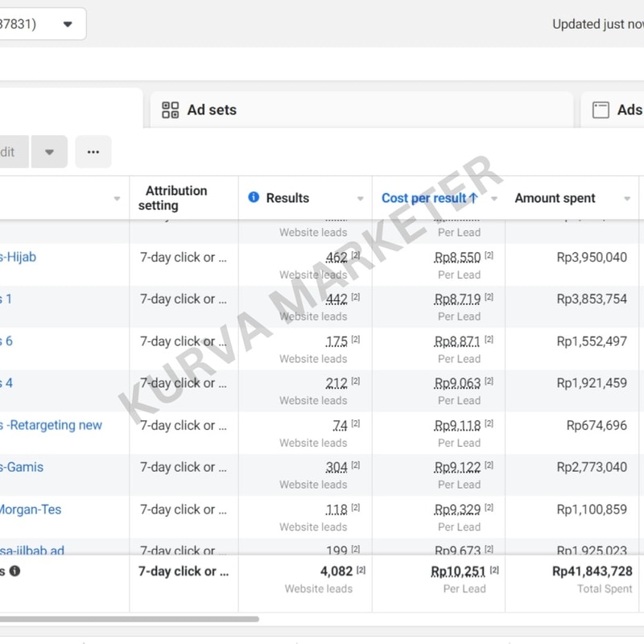Click the total Rp10,251 per lead
Image resolution: width=644 pixels, height=644 pixels.
(x=458, y=572)
